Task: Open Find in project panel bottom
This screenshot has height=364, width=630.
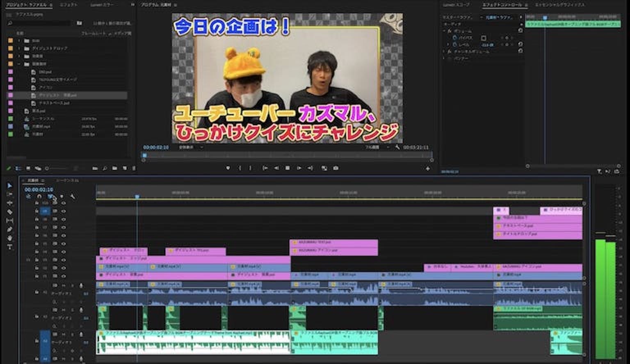Action: (x=105, y=168)
